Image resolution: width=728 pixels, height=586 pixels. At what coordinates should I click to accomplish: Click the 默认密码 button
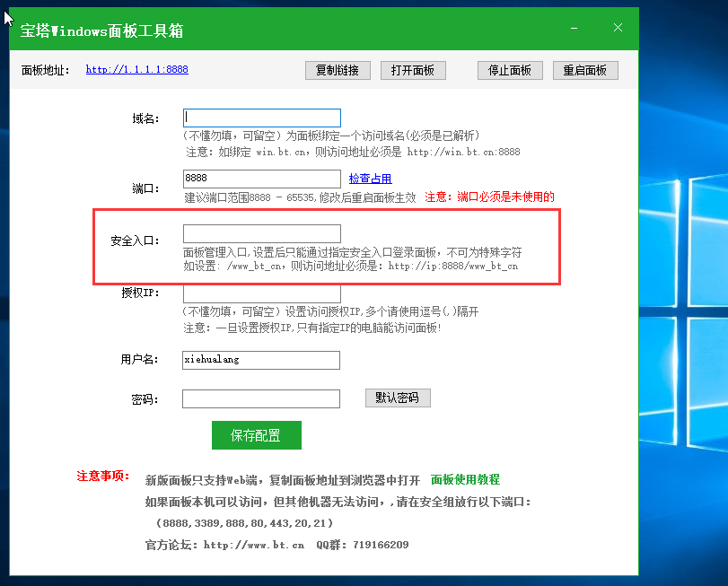[398, 398]
